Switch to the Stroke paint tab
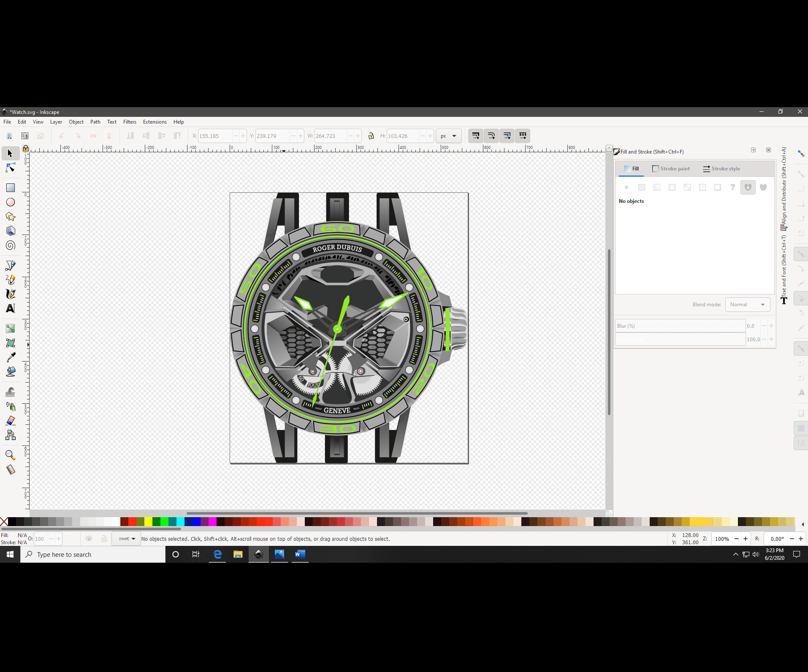The width and height of the screenshot is (808, 672). pyautogui.click(x=671, y=169)
